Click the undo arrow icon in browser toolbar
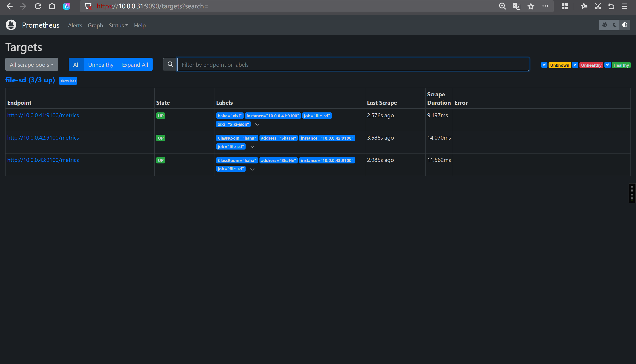The height and width of the screenshot is (364, 636). click(611, 6)
